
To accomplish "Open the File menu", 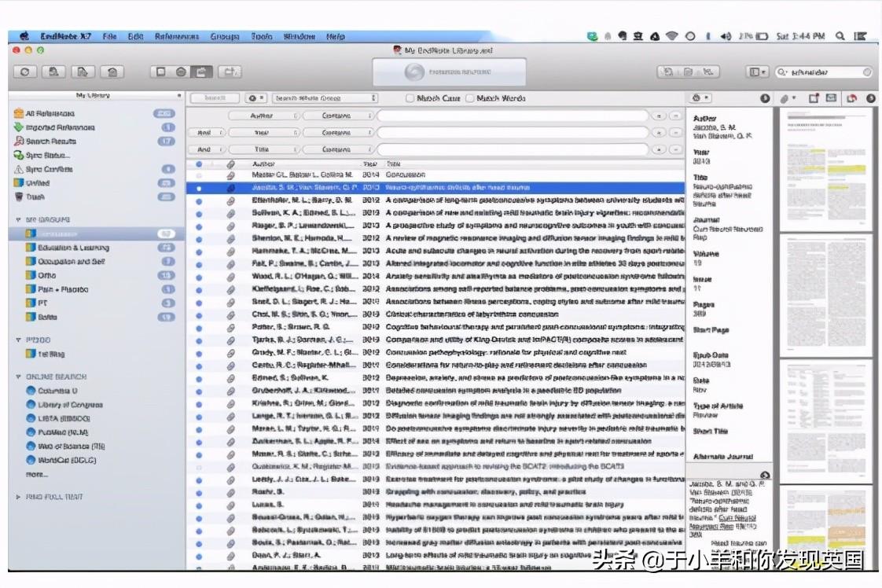I will pos(110,37).
